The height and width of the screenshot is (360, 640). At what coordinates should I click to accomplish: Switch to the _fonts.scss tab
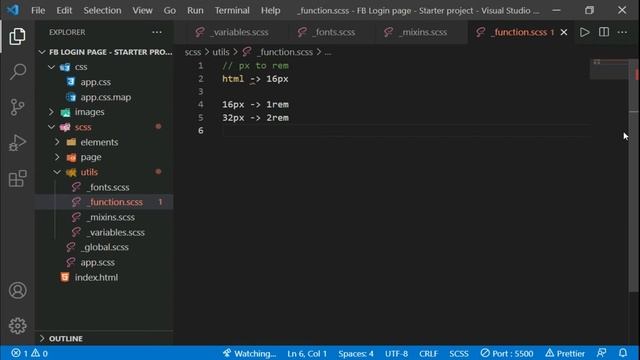(327, 32)
